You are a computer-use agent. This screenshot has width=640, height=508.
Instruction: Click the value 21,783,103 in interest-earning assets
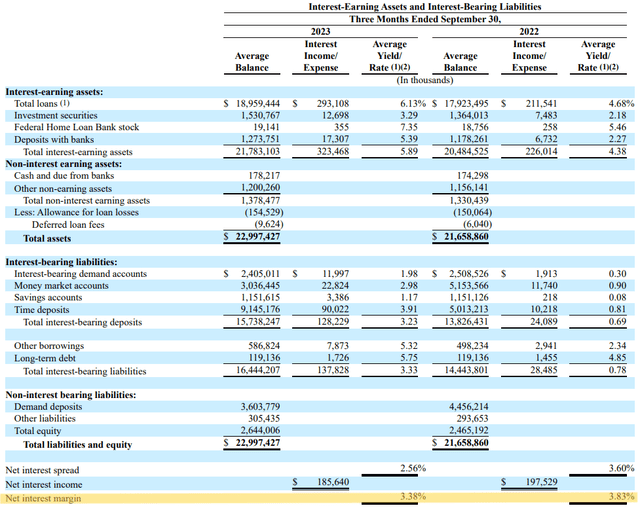[258, 151]
